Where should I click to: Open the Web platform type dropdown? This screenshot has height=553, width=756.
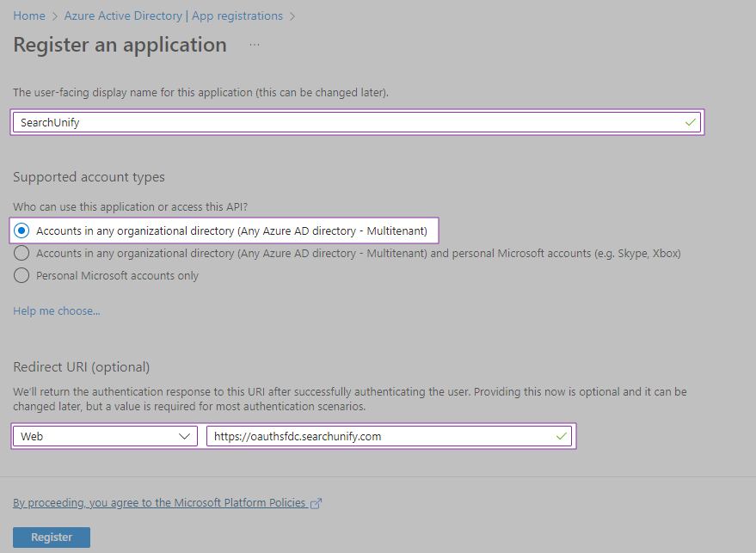point(105,436)
